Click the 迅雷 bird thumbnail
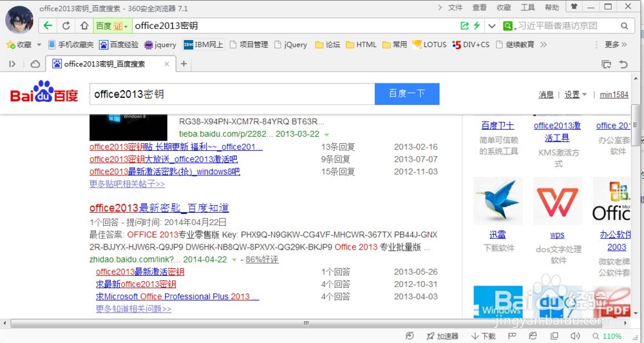The width and height of the screenshot is (644, 343). pos(498,201)
